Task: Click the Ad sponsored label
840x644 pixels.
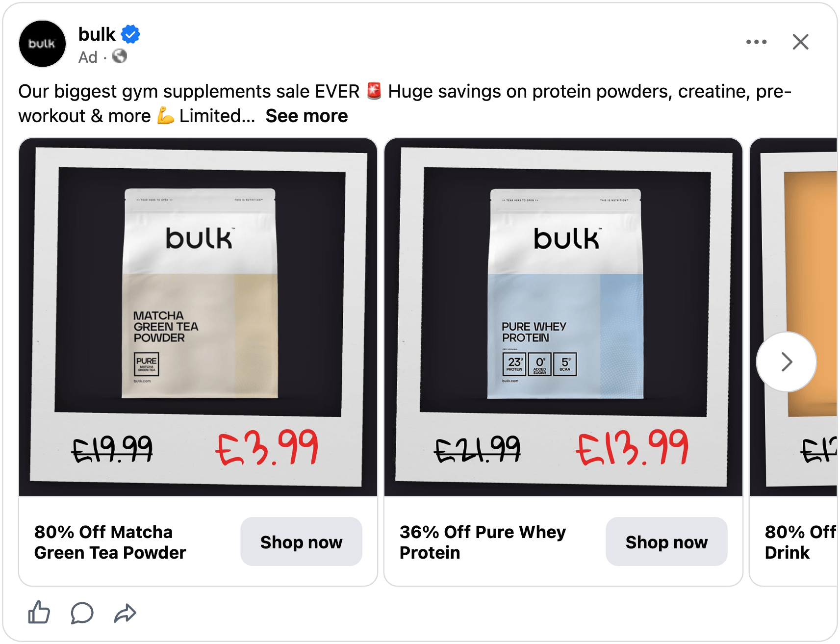Action: 88,57
